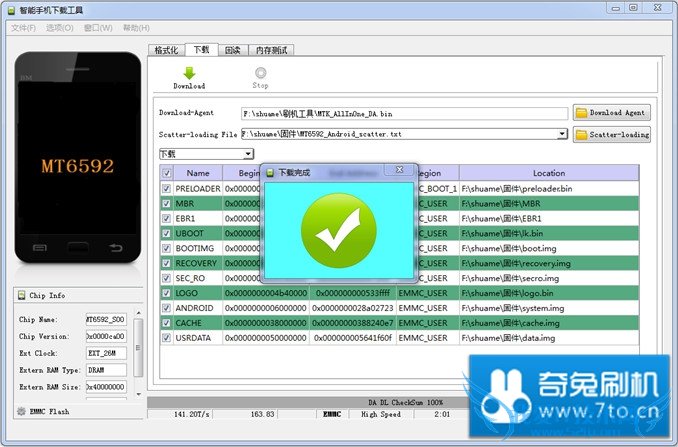Uncheck the CACHE partition checkbox

[166, 323]
